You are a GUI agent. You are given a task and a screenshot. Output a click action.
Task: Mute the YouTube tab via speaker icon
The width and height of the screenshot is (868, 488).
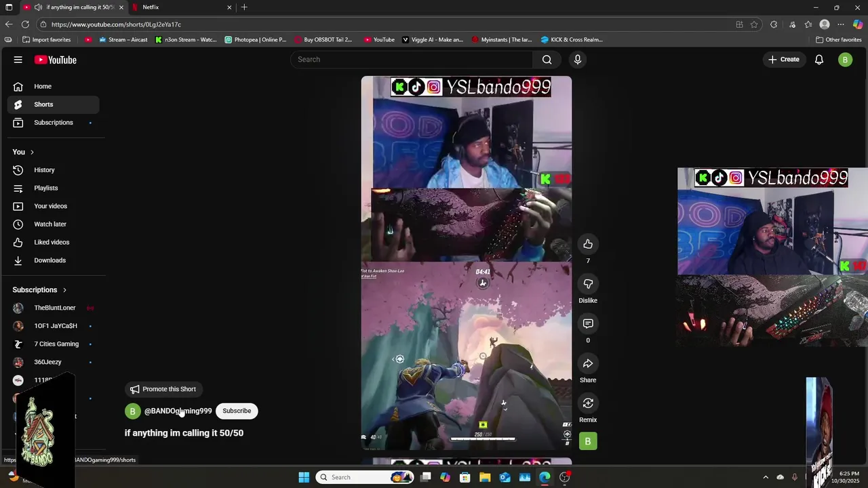pyautogui.click(x=38, y=7)
